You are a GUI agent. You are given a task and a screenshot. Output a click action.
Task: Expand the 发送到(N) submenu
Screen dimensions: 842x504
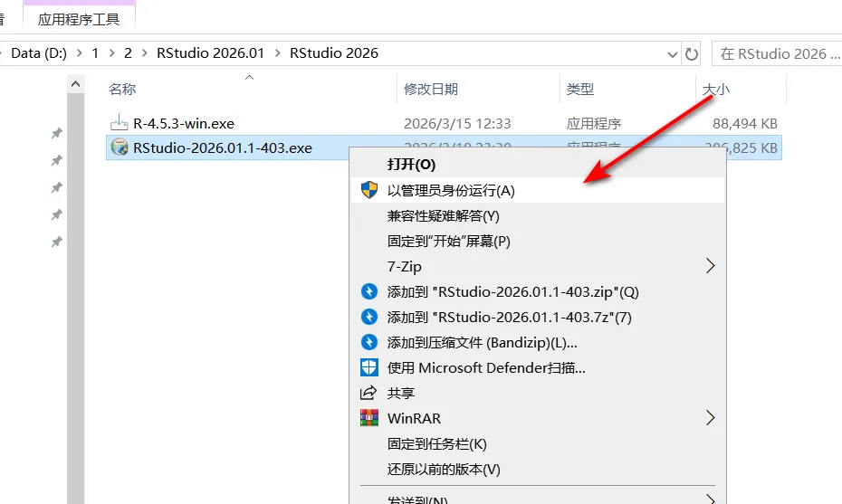[x=710, y=499]
